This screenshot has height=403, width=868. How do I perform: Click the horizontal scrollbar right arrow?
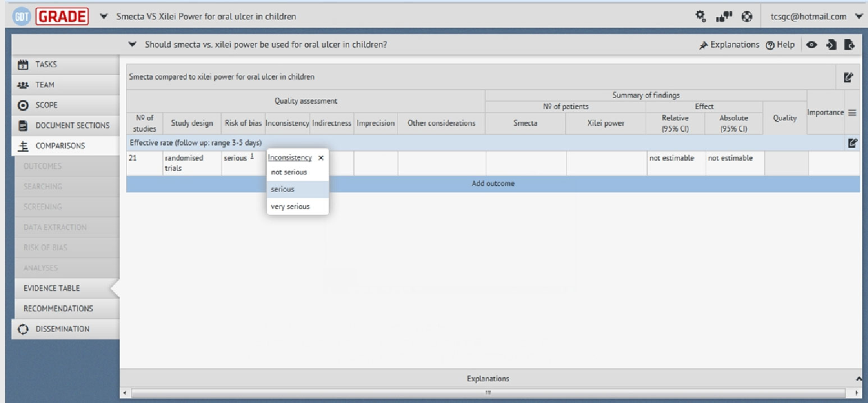857,393
